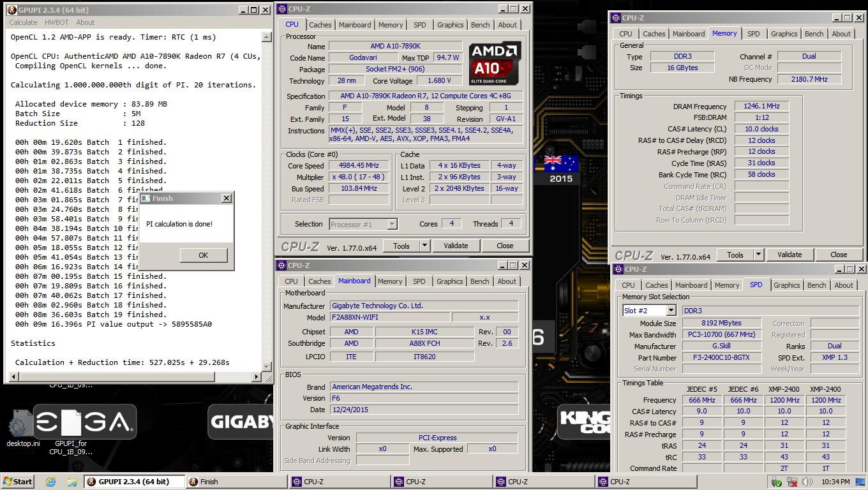Close the Finish dialog with its X

226,198
